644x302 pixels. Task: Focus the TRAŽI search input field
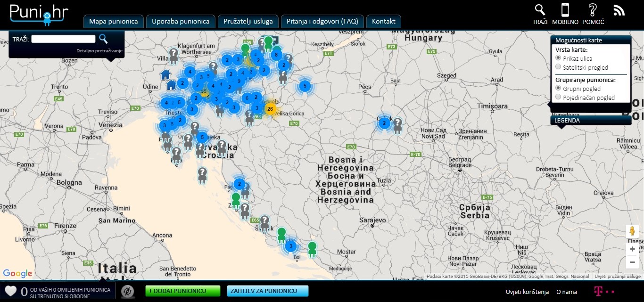[63, 39]
